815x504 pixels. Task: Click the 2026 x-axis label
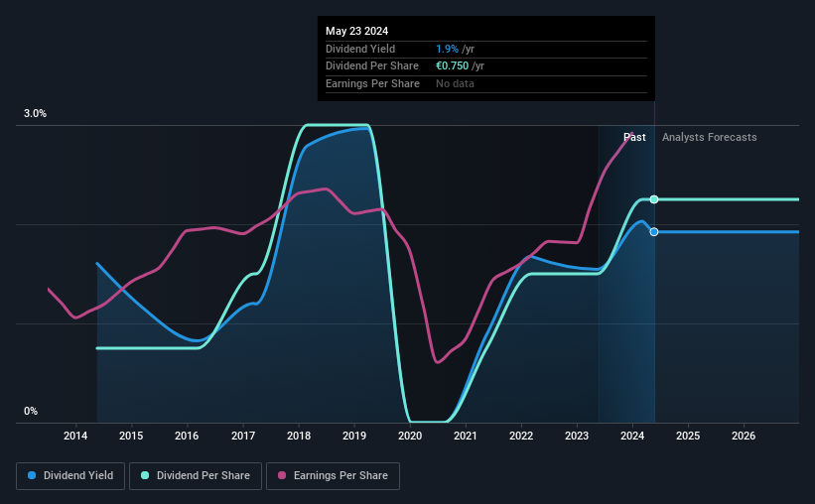pyautogui.click(x=744, y=436)
